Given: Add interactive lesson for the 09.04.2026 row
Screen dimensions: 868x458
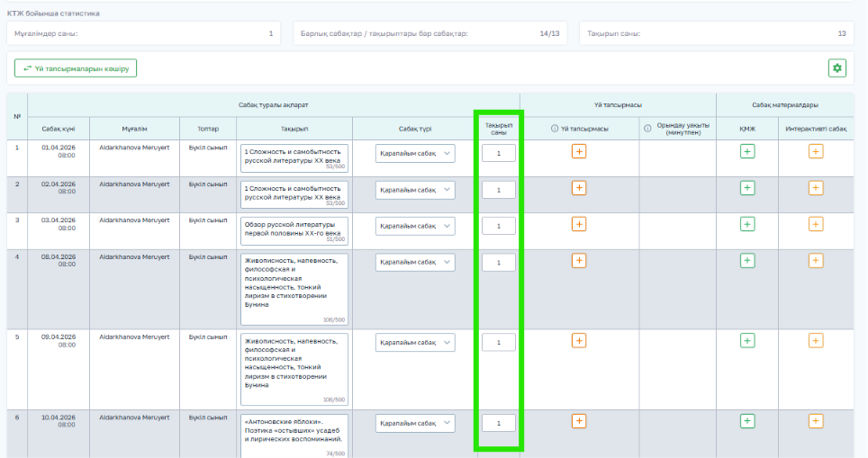Looking at the screenshot, I should point(816,341).
